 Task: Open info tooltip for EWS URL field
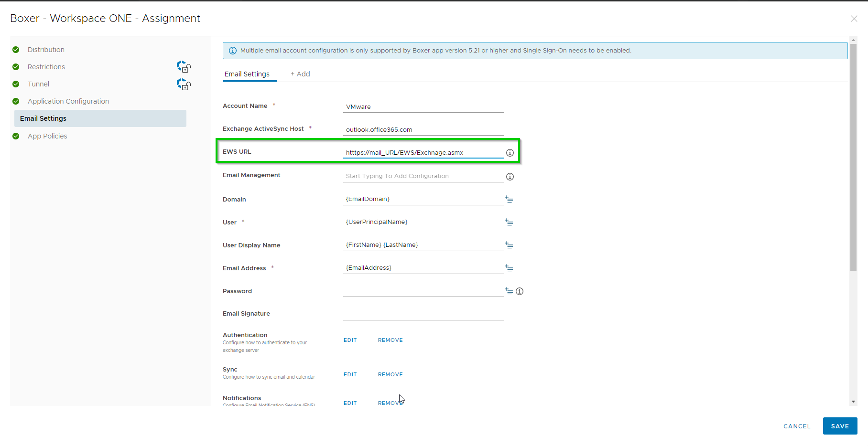pyautogui.click(x=510, y=153)
